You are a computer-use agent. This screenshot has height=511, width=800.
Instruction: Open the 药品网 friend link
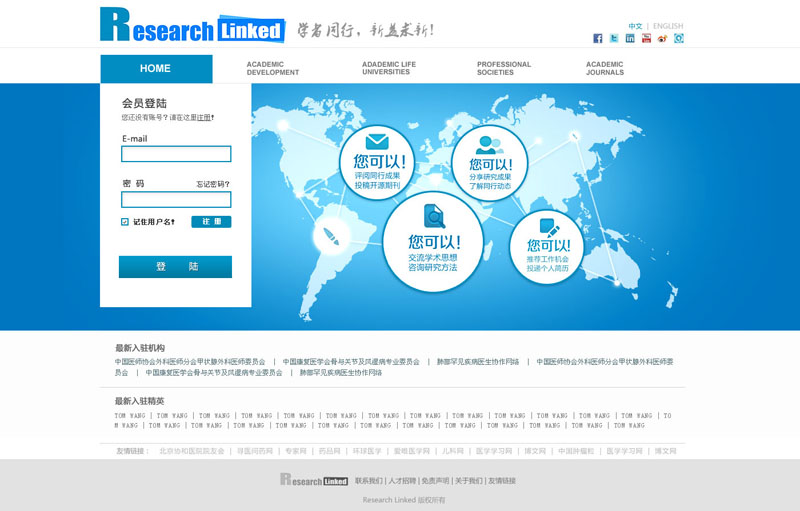point(330,451)
